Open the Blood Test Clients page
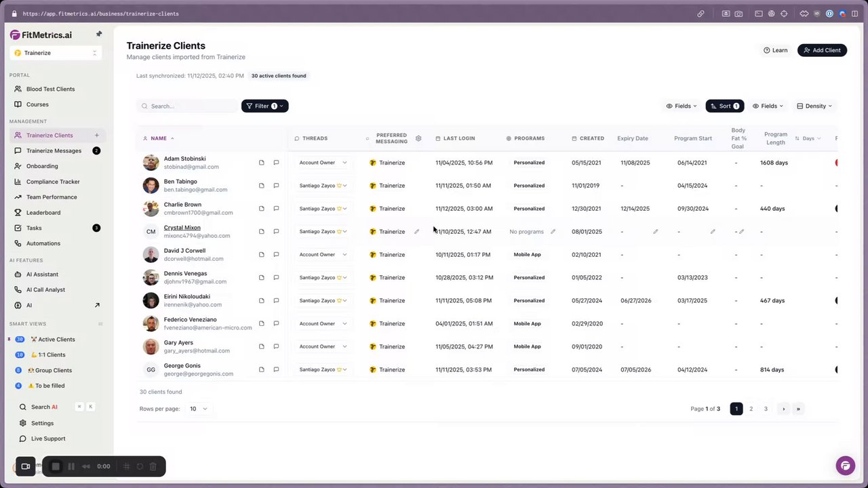This screenshot has height=488, width=868. point(50,89)
